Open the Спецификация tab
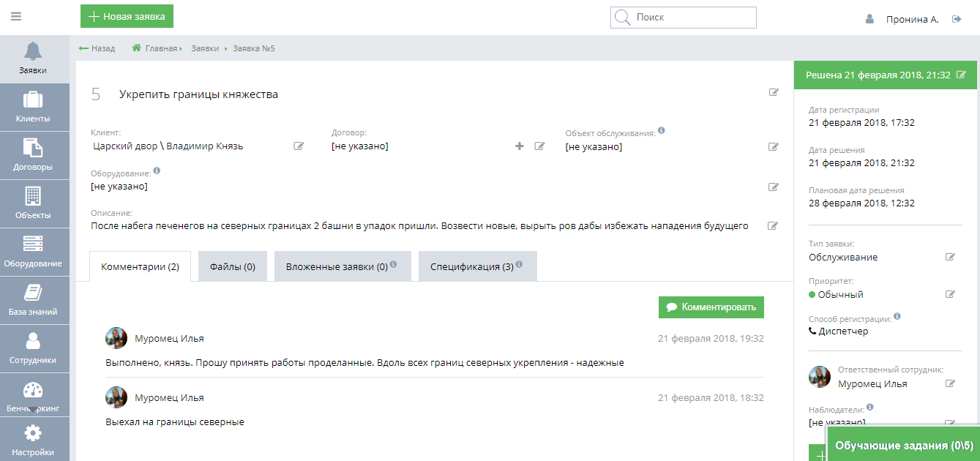980x461 pixels. 472,266
